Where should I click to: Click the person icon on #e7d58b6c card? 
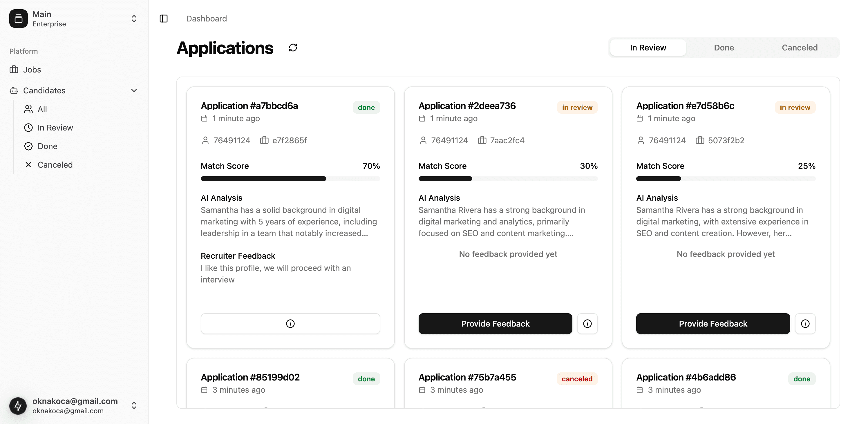click(x=641, y=140)
